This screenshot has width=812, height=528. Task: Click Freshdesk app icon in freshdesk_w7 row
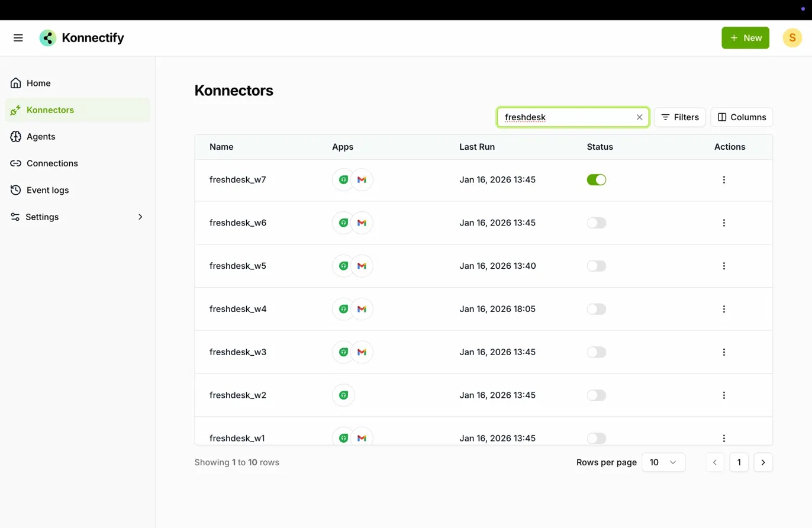[x=343, y=180]
